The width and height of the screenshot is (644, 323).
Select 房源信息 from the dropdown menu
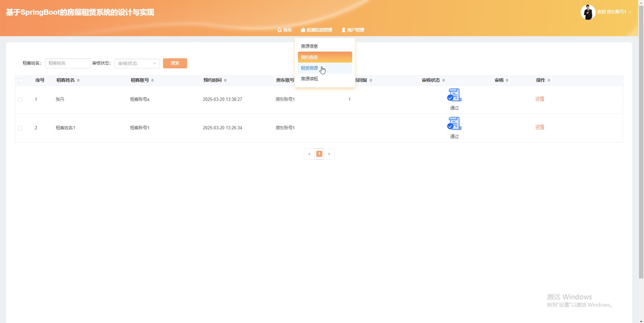[x=325, y=46]
